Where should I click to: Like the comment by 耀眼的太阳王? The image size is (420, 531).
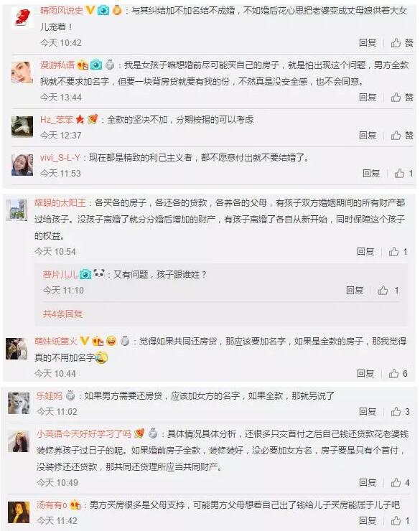pos(398,252)
